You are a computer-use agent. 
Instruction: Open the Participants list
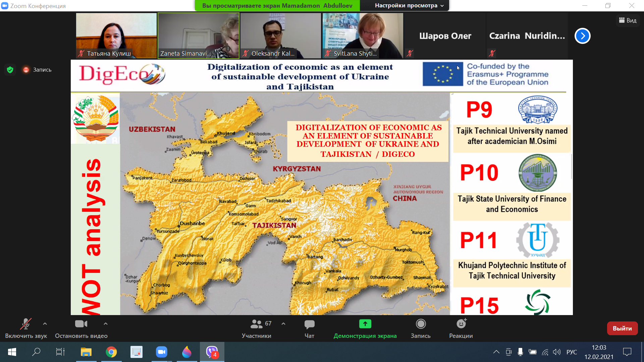pyautogui.click(x=257, y=328)
